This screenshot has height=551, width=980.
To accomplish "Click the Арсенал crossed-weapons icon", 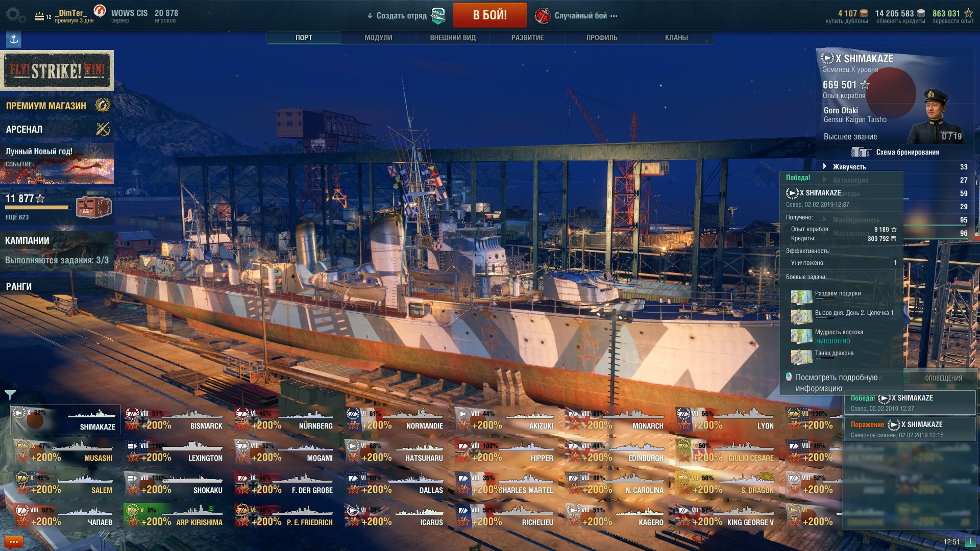I will coord(103,129).
